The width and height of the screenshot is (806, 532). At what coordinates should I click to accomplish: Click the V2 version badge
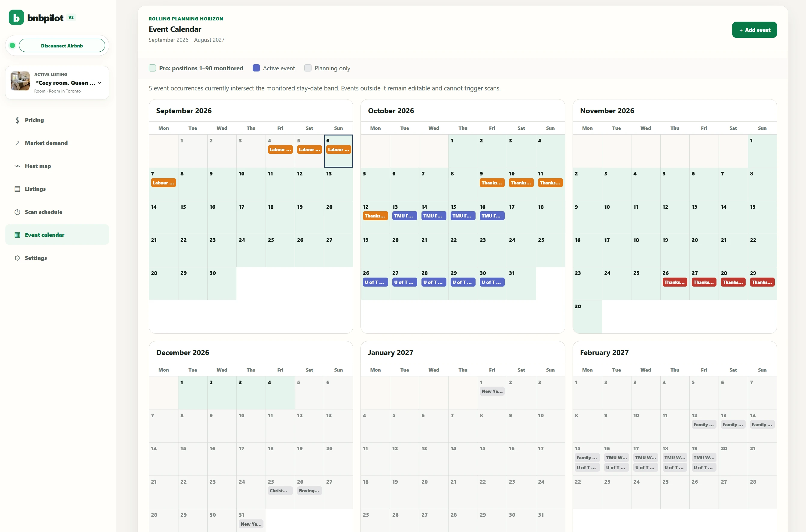click(x=71, y=17)
